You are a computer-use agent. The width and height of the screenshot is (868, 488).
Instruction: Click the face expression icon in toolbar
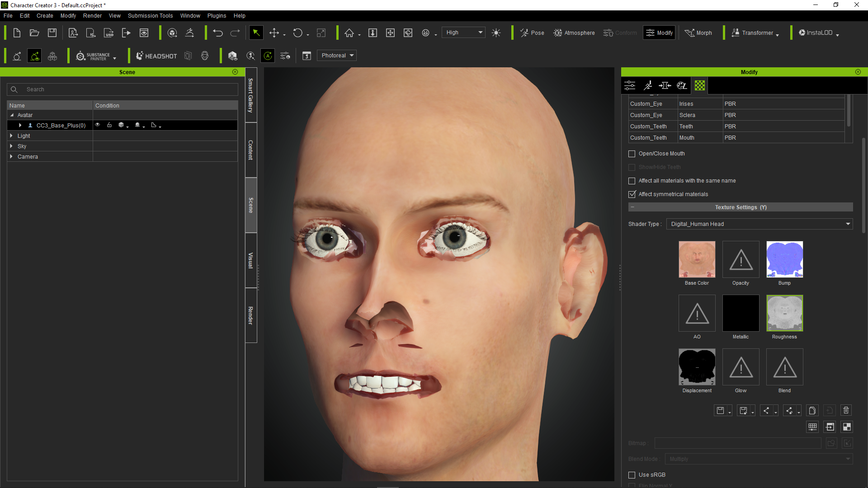pos(425,33)
